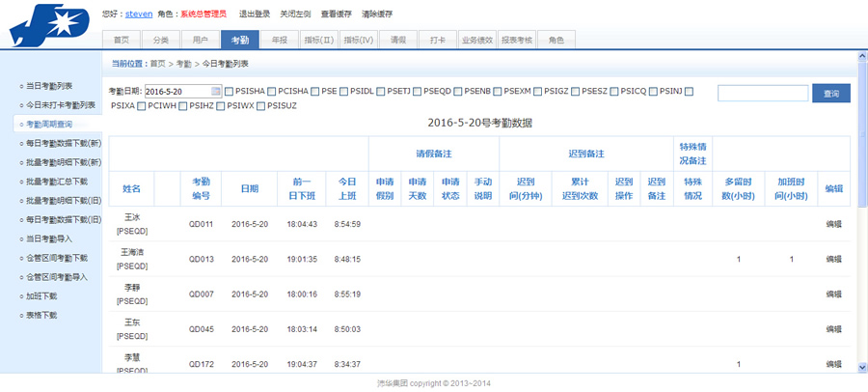Click the 首页 breadcrumb link

pyautogui.click(x=158, y=64)
